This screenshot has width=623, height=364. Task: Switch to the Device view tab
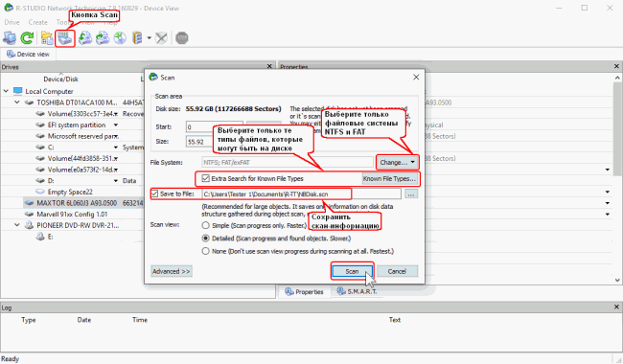tap(28, 54)
